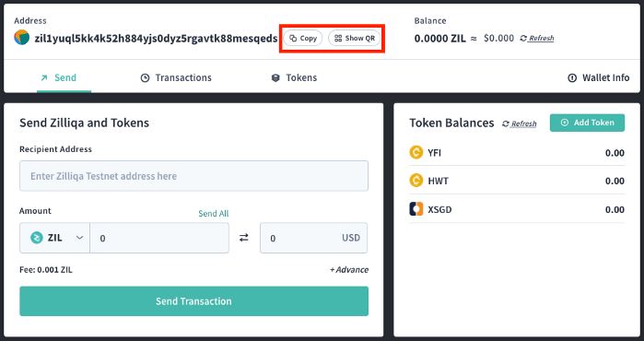The image size is (644, 341).
Task: Click the ZIL amount field
Action: [159, 238]
